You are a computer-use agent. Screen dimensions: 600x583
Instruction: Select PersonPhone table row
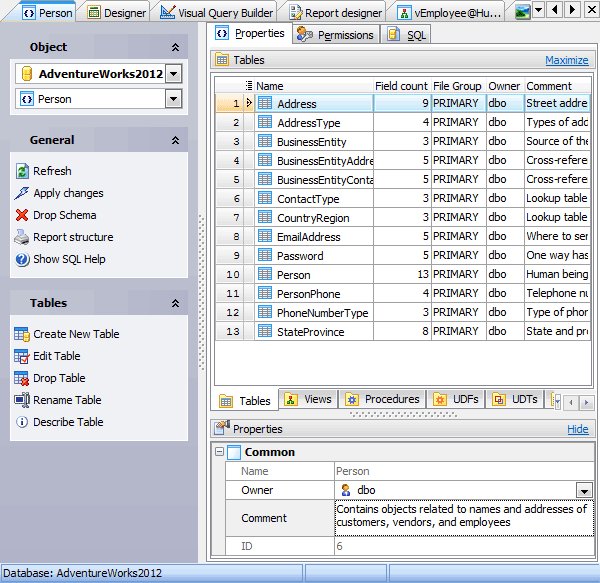point(403,293)
